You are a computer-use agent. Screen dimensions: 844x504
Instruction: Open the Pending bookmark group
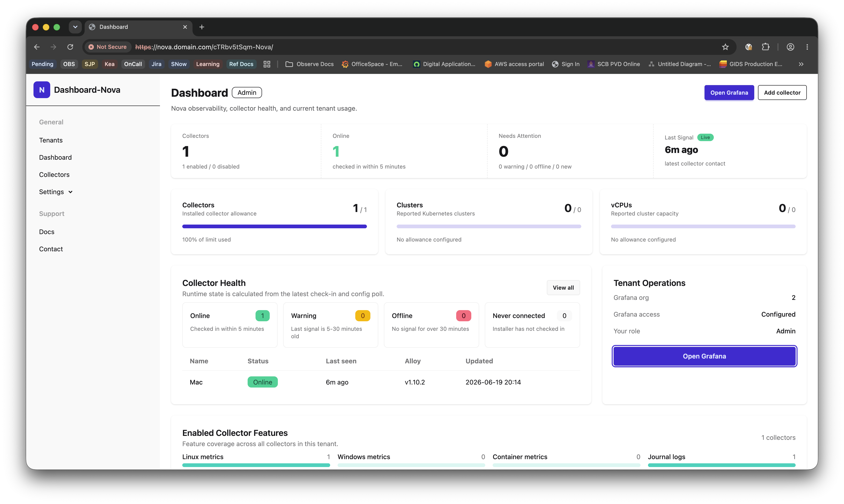(43, 64)
